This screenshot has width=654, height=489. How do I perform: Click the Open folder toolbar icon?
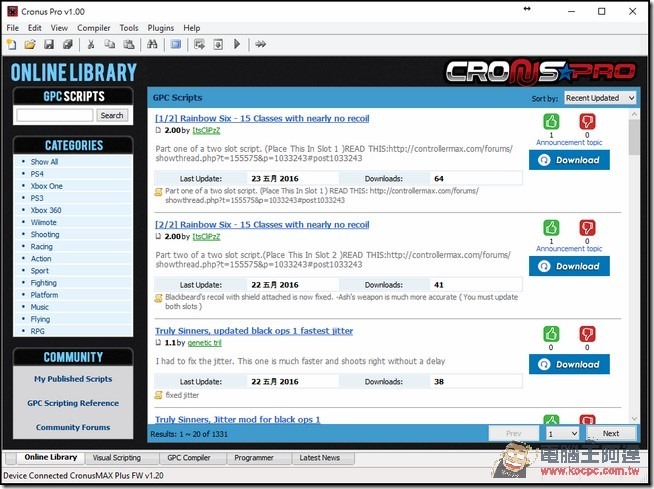click(x=30, y=44)
